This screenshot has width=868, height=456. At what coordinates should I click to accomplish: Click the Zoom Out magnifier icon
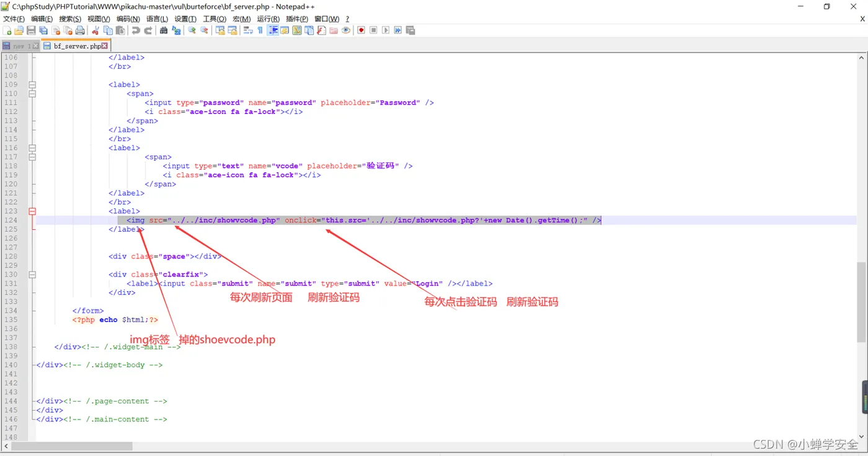[x=204, y=30]
